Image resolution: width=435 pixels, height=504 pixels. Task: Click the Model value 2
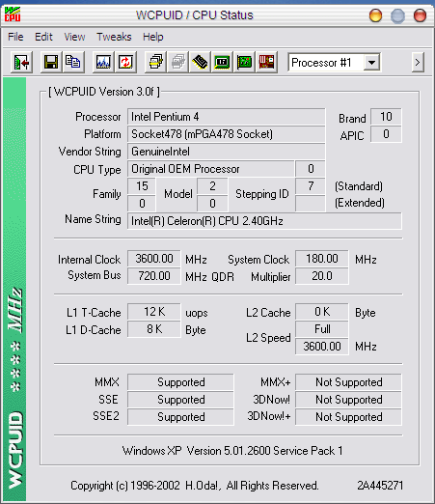(212, 186)
